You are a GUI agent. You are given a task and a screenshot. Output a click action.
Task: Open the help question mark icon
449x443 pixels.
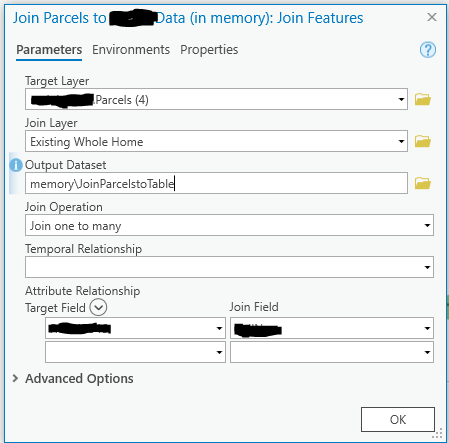coord(428,50)
